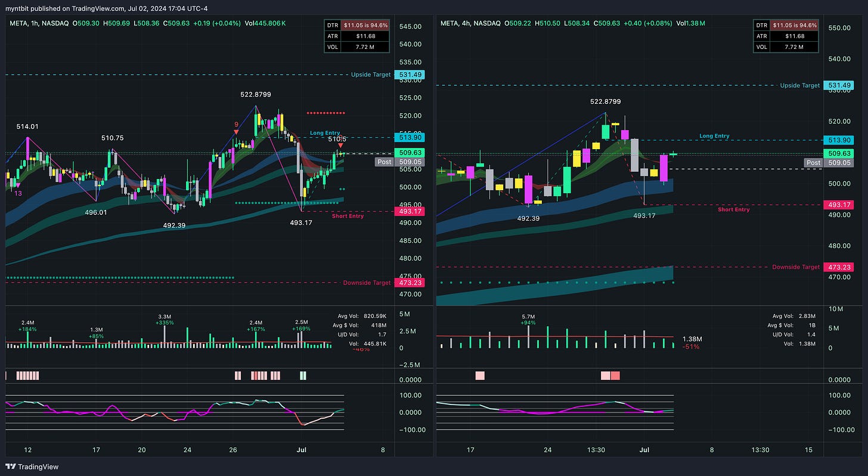Click the 5.7M +94% volume label in the 4h chart
The image size is (868, 476).
528,320
